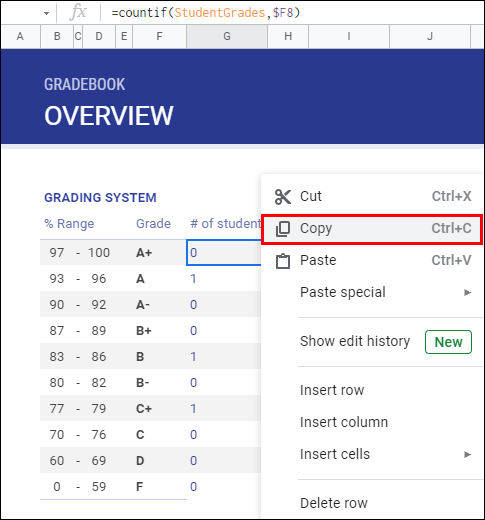Click the green New badge
This screenshot has height=520, width=485.
(448, 342)
